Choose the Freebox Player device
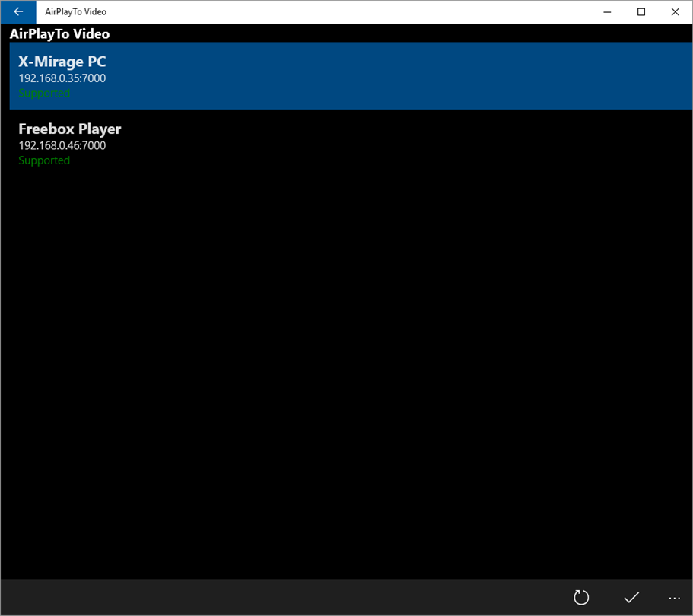 (351, 143)
